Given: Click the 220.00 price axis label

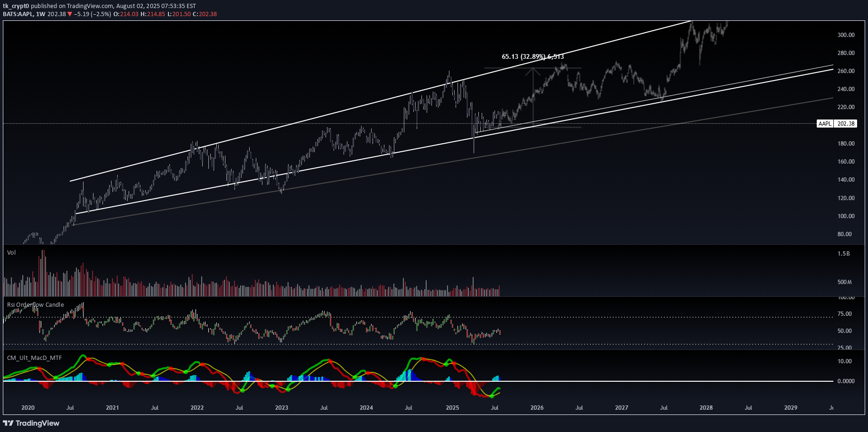Looking at the screenshot, I should [846, 107].
